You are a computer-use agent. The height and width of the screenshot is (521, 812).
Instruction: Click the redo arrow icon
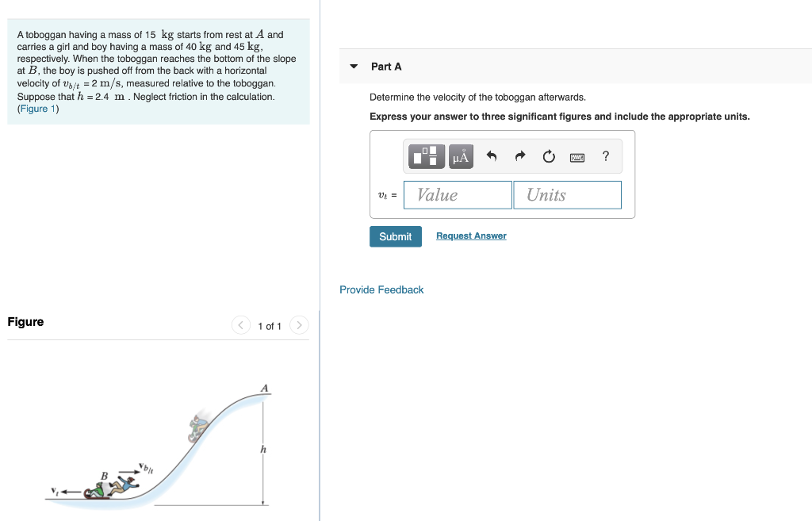click(x=519, y=156)
